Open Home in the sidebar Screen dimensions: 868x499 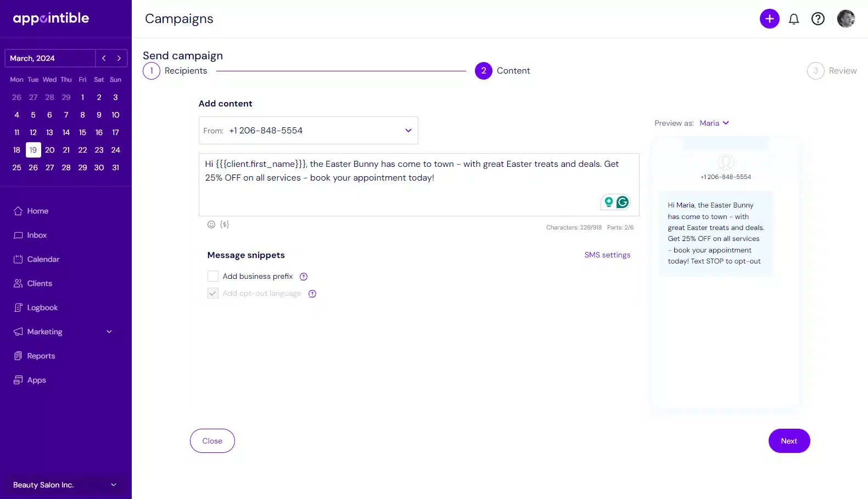pos(38,211)
